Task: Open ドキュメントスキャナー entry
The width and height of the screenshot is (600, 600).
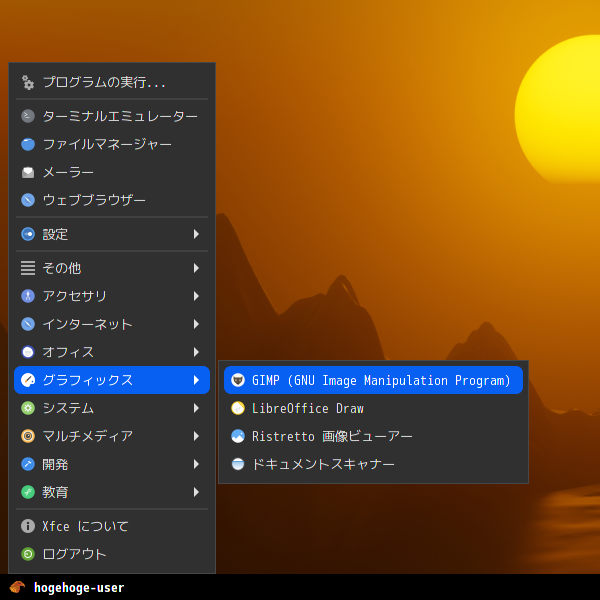Action: coord(373,464)
